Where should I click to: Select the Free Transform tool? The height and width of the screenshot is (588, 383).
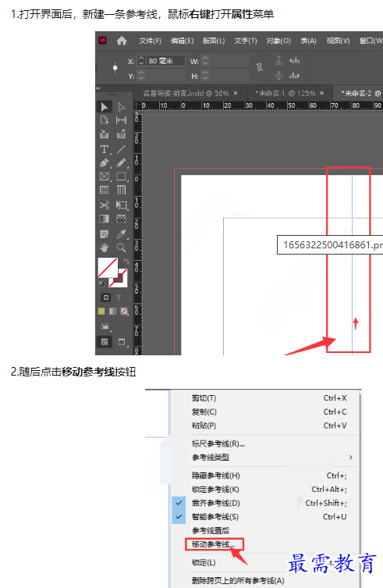point(121,205)
